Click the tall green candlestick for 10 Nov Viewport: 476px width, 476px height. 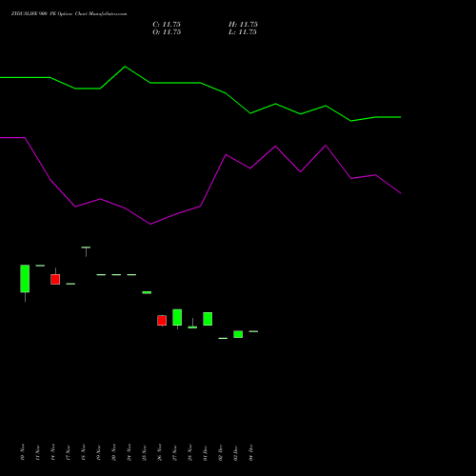(x=25, y=279)
